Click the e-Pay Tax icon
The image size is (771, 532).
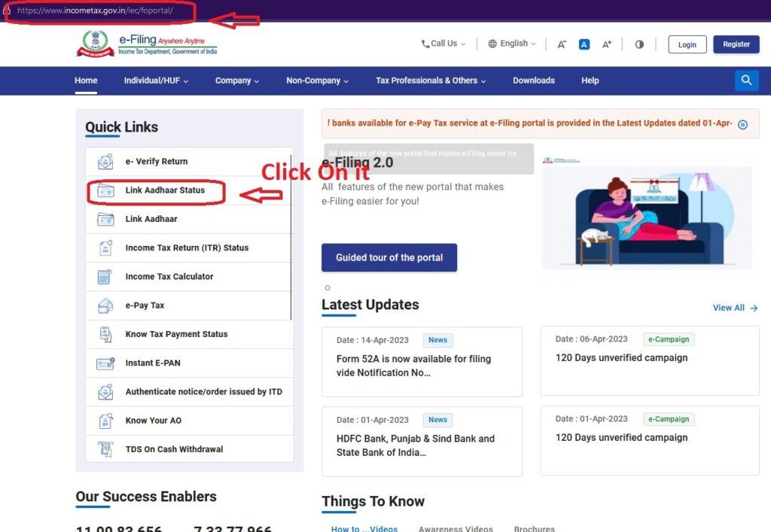pyautogui.click(x=105, y=306)
